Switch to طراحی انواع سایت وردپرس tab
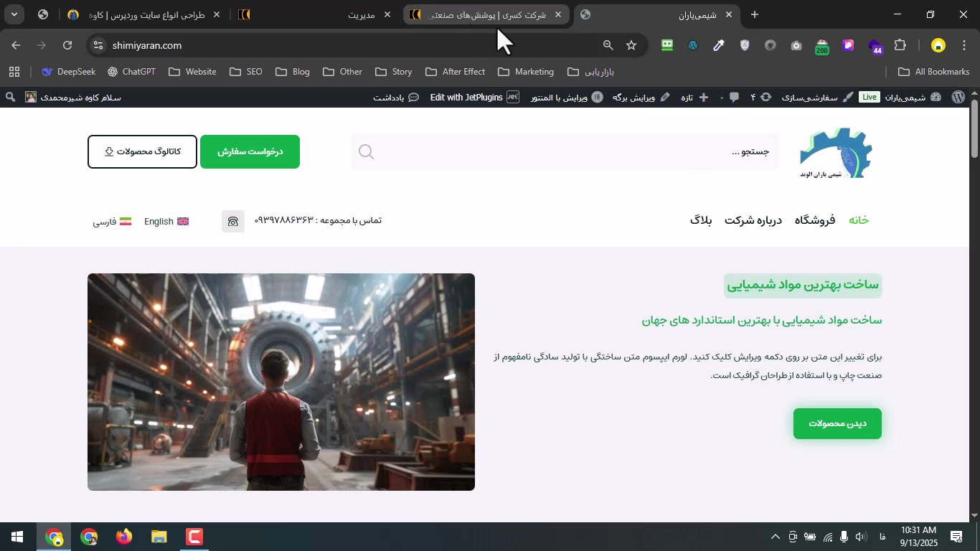Screen dimensions: 980x551 click(143, 14)
